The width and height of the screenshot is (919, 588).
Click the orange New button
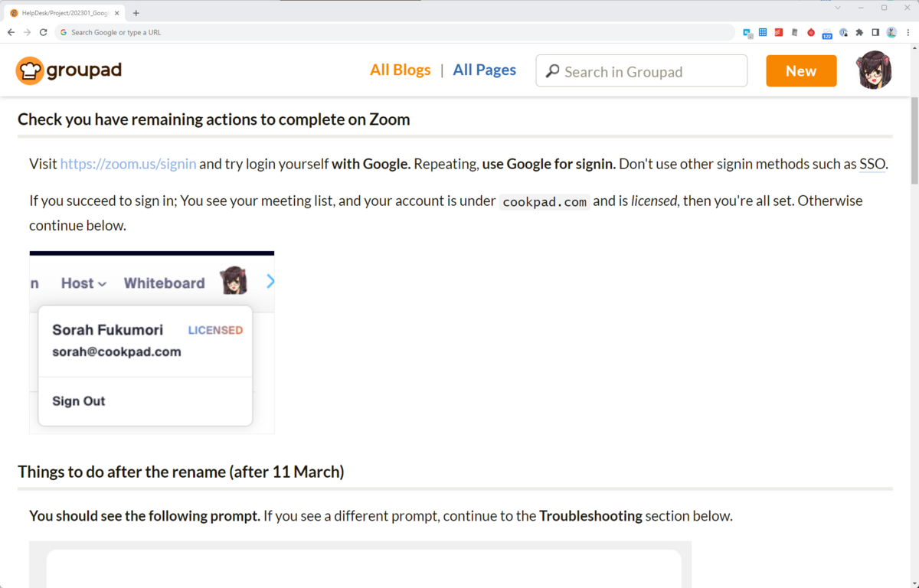[801, 71]
